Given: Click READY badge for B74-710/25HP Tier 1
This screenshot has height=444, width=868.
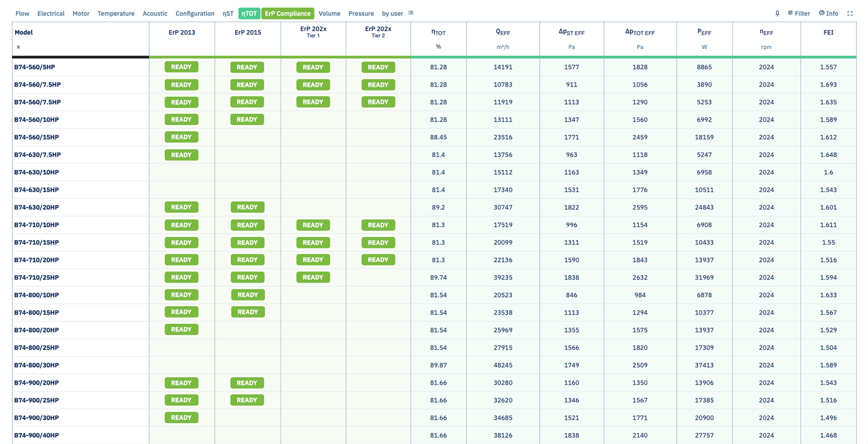Looking at the screenshot, I should coord(313,277).
